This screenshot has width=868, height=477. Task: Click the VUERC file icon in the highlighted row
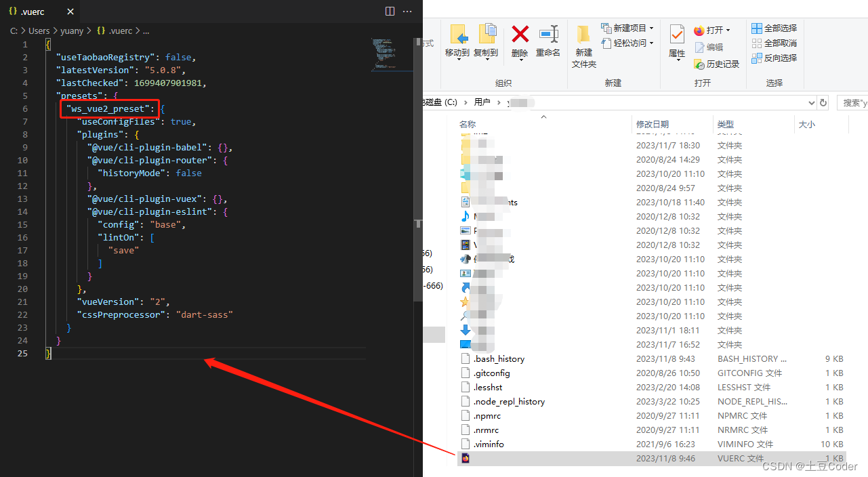466,458
